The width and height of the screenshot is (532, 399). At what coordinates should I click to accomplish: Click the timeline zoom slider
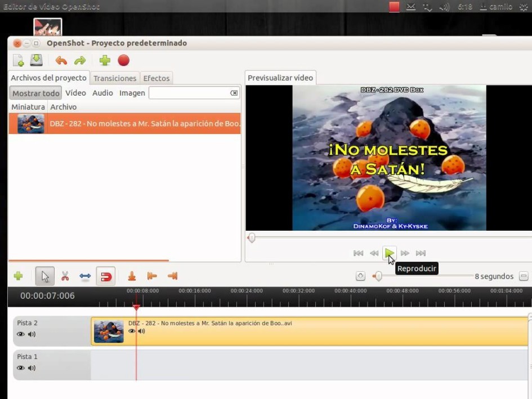[378, 276]
